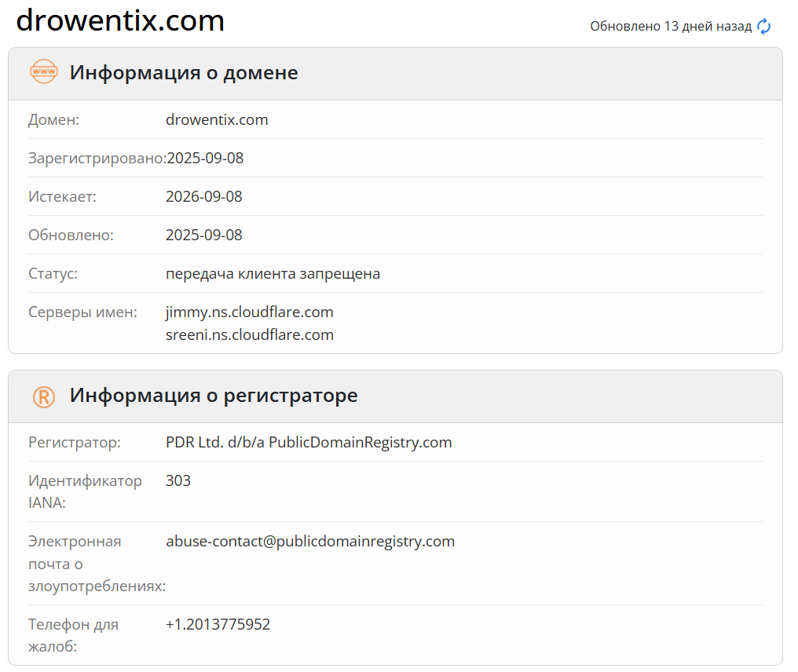Click the refresh icon next to the update time
The image size is (798, 672).
[763, 27]
